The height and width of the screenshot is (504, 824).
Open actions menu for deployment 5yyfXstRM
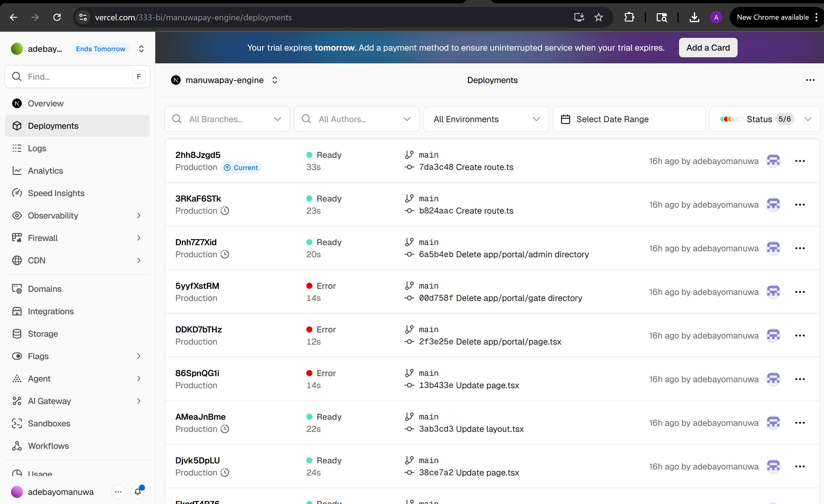800,292
